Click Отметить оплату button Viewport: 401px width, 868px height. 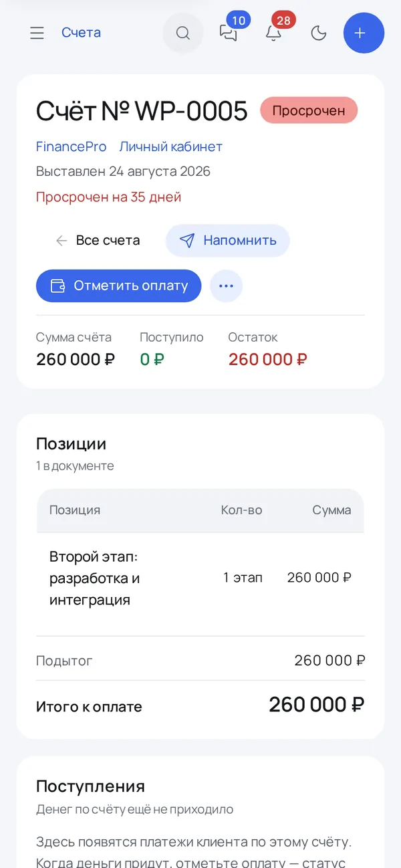click(x=118, y=286)
